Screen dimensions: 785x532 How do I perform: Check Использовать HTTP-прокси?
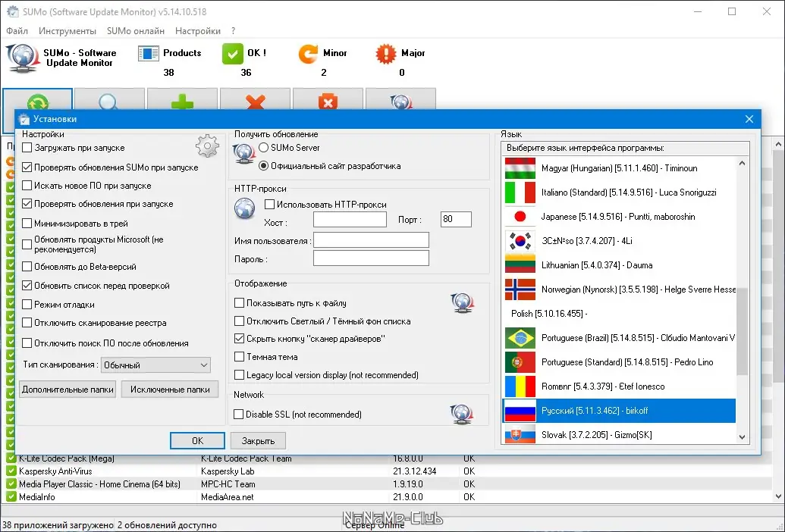[x=269, y=204]
